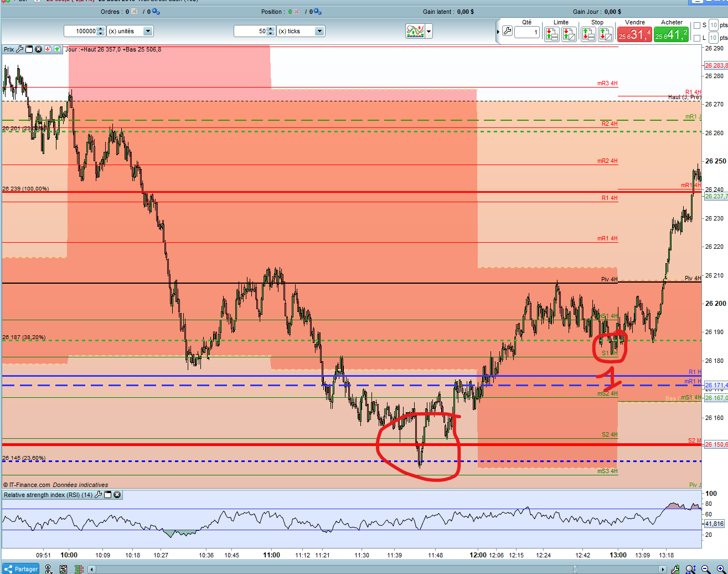Click the list icon in the bottom toolbar
The image size is (728, 574).
pos(64,569)
